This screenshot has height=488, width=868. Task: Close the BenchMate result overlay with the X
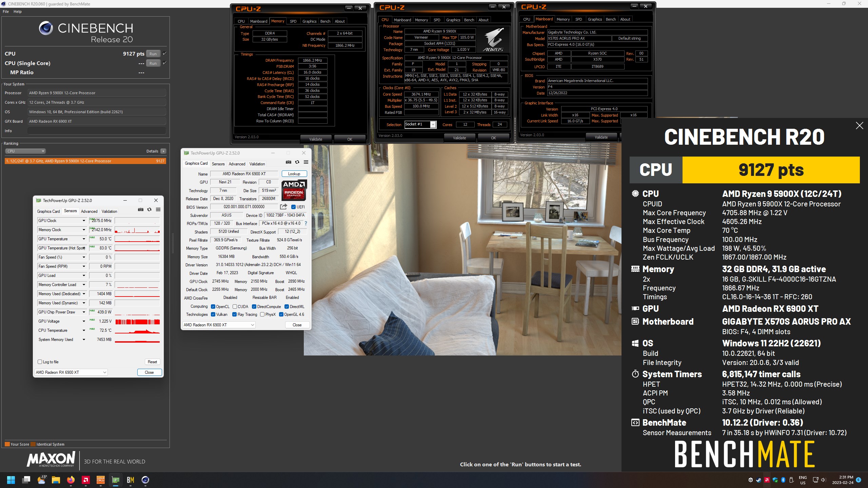coord(859,126)
